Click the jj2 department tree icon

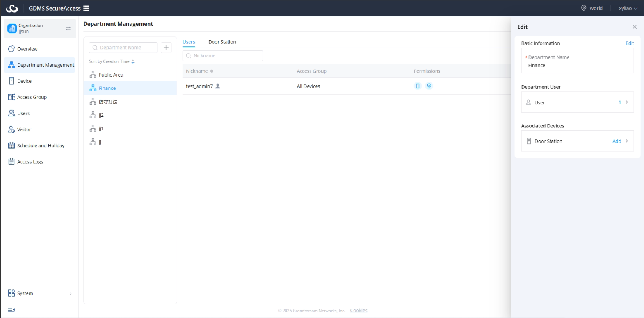click(93, 115)
